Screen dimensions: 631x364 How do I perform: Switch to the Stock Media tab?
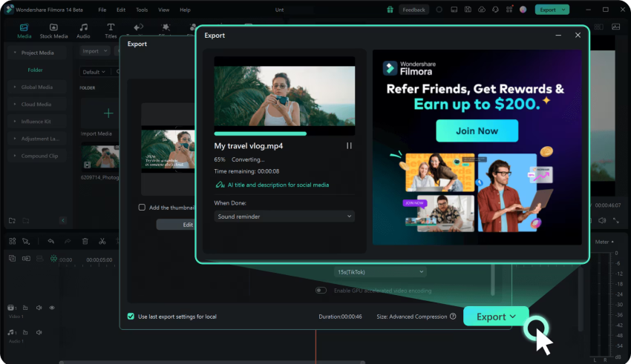pos(53,30)
